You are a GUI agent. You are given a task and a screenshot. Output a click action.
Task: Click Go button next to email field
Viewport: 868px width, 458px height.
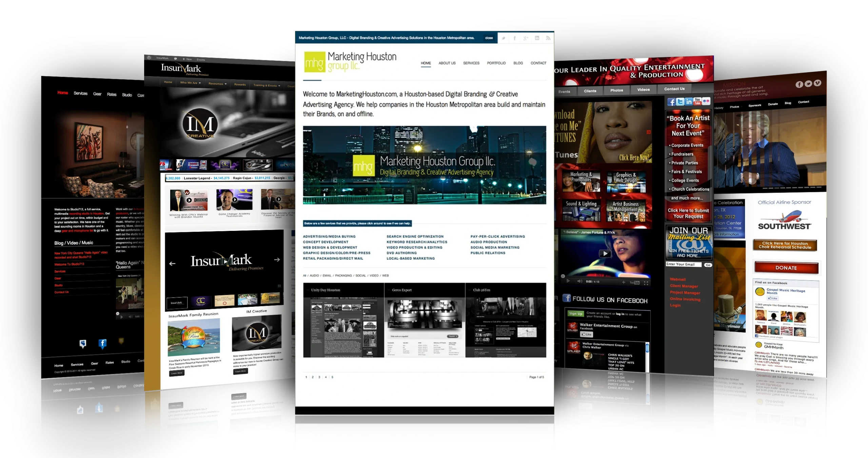click(x=708, y=265)
